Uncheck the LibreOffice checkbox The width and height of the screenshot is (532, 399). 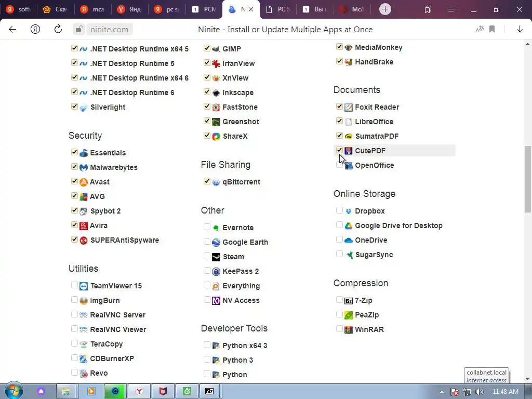pyautogui.click(x=339, y=121)
